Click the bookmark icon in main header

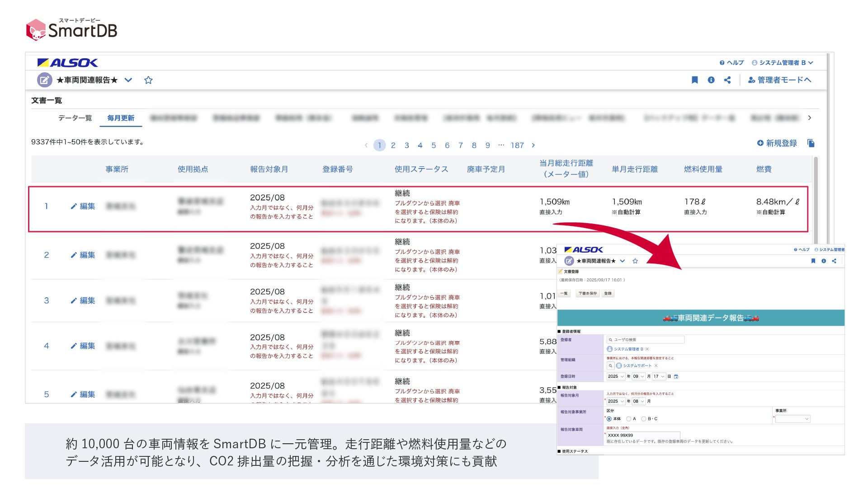[694, 80]
